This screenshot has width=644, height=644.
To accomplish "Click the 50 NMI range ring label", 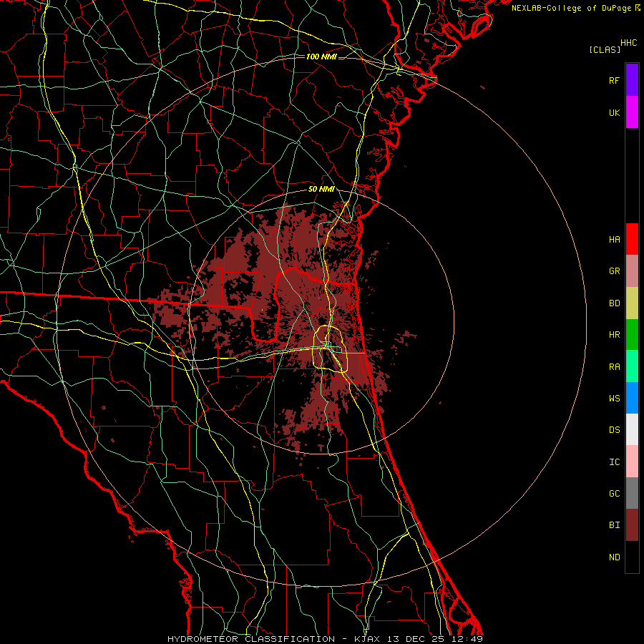I will 321,189.
